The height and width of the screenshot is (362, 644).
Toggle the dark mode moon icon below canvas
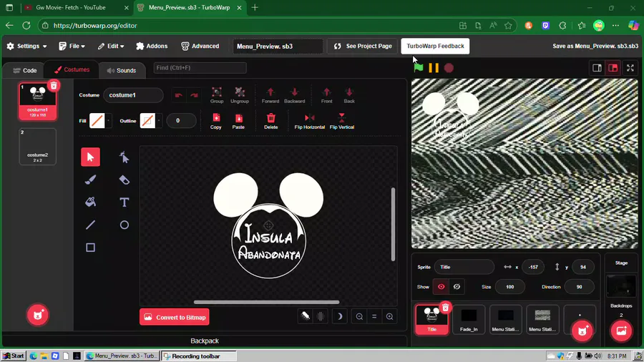pyautogui.click(x=339, y=316)
